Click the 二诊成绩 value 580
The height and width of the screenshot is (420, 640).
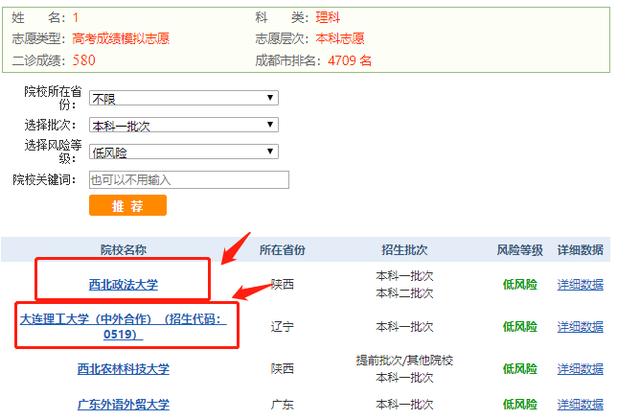[84, 60]
